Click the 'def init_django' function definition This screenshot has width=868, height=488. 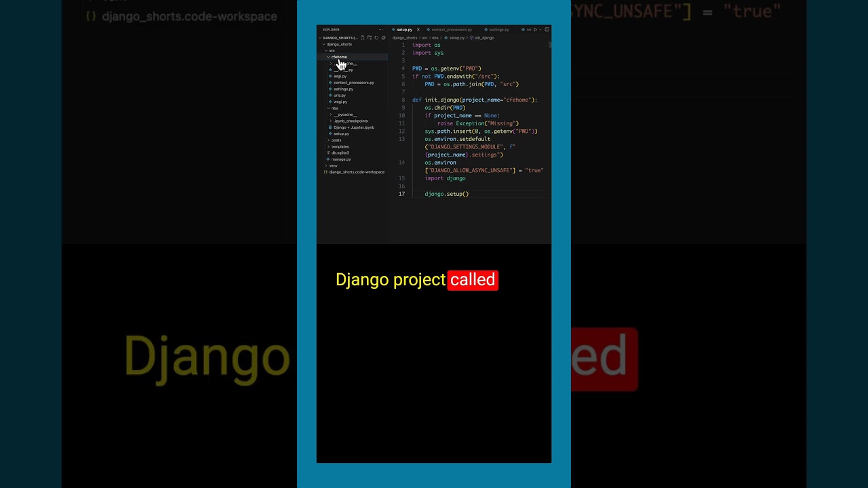pyautogui.click(x=475, y=100)
